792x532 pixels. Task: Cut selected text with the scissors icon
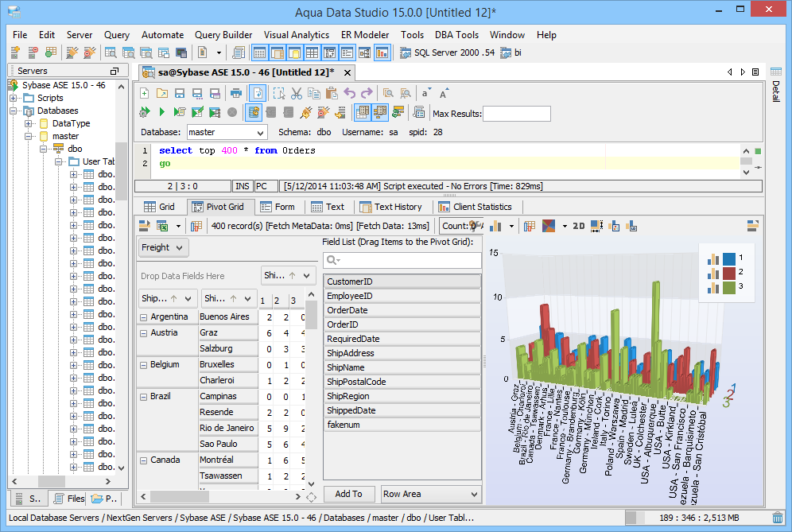(x=297, y=93)
